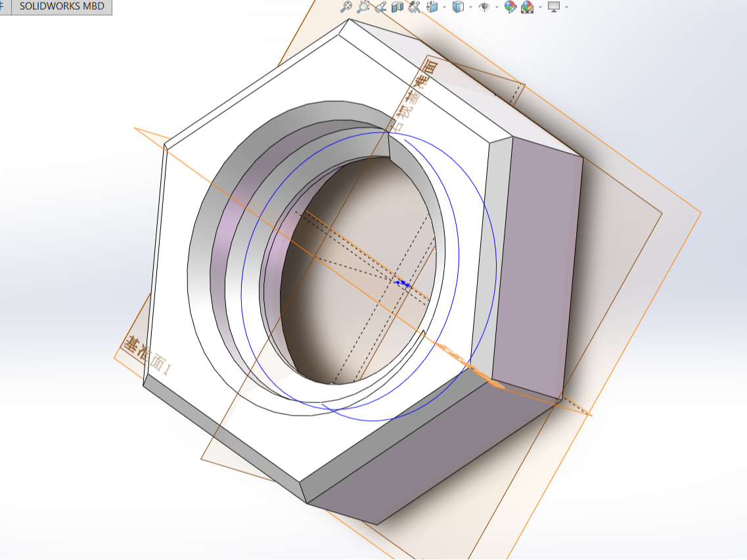The width and height of the screenshot is (747, 560).
Task: Click the View Settings monitor icon
Action: coord(554,7)
